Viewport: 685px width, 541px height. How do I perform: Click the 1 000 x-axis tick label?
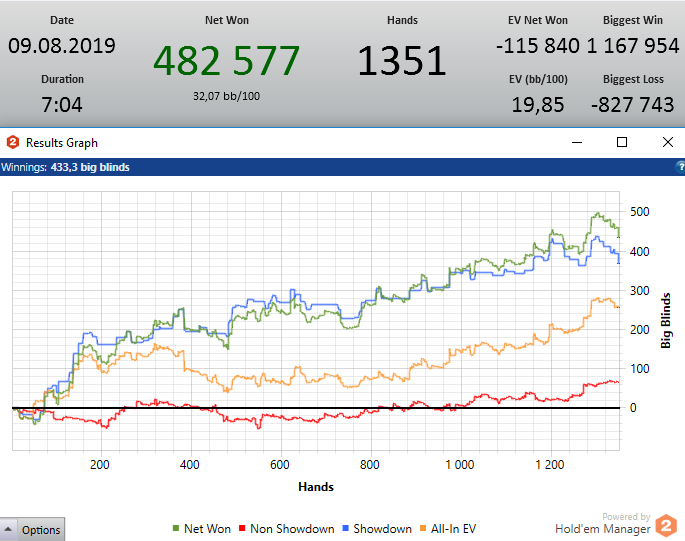460,465
